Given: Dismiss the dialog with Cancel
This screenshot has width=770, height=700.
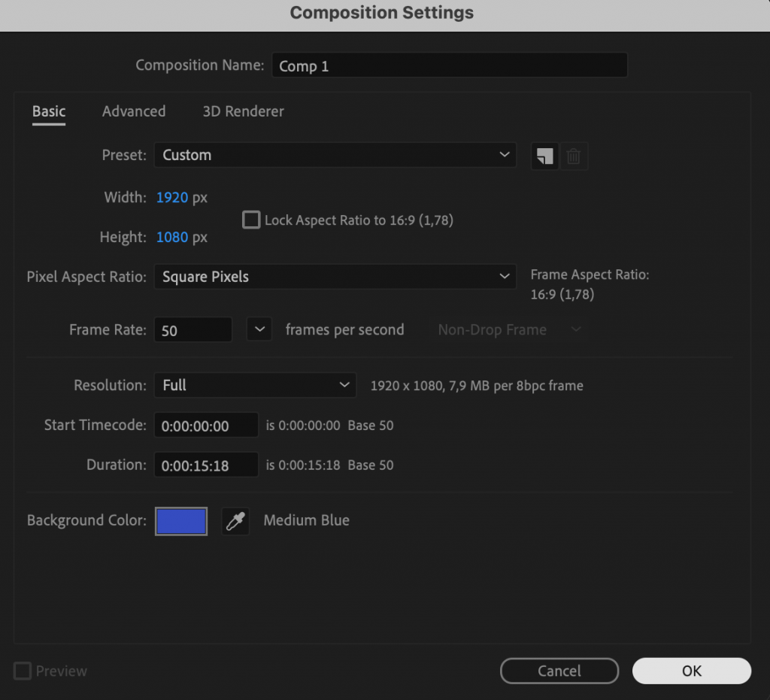Looking at the screenshot, I should tap(559, 671).
